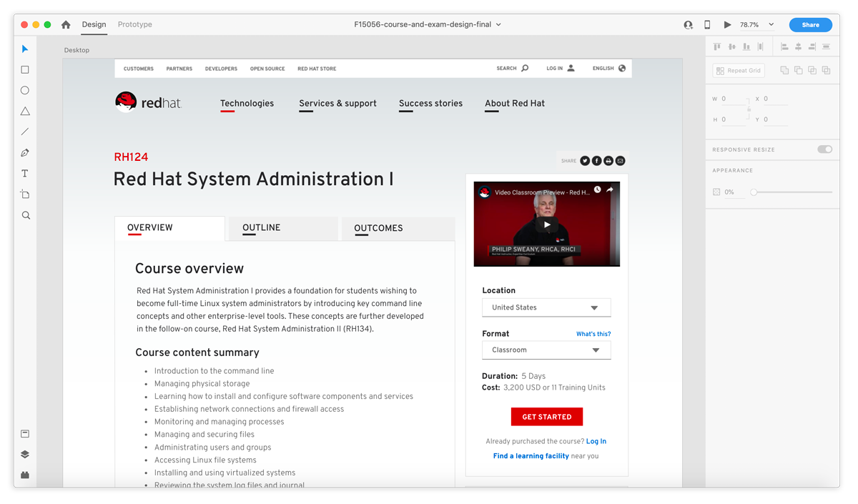The width and height of the screenshot is (858, 504).
Task: Click the Log In link below Get Started
Action: (x=596, y=442)
